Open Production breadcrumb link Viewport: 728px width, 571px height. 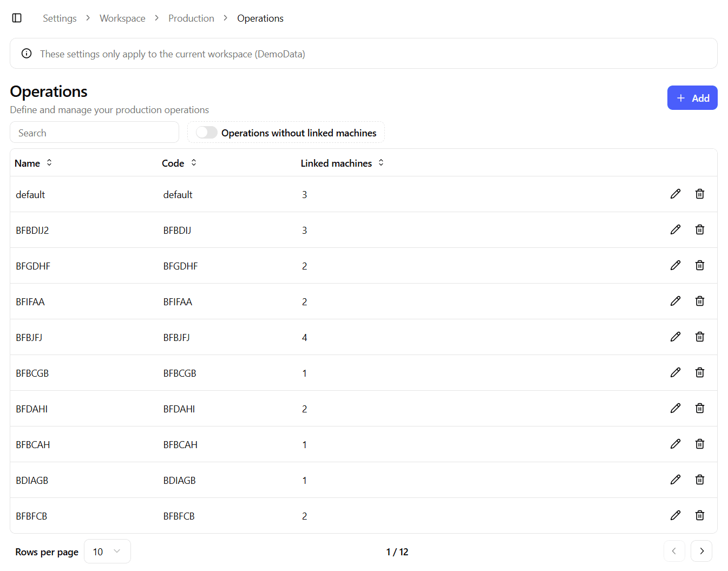pos(191,18)
